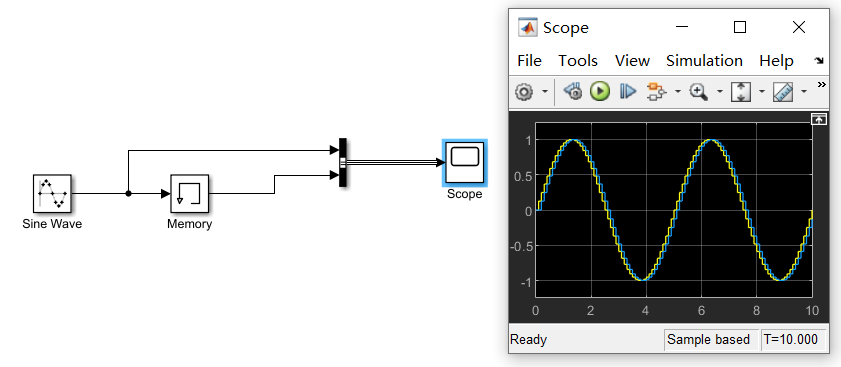Select the Memory block
This screenshot has height=367, width=841.
coord(189,193)
